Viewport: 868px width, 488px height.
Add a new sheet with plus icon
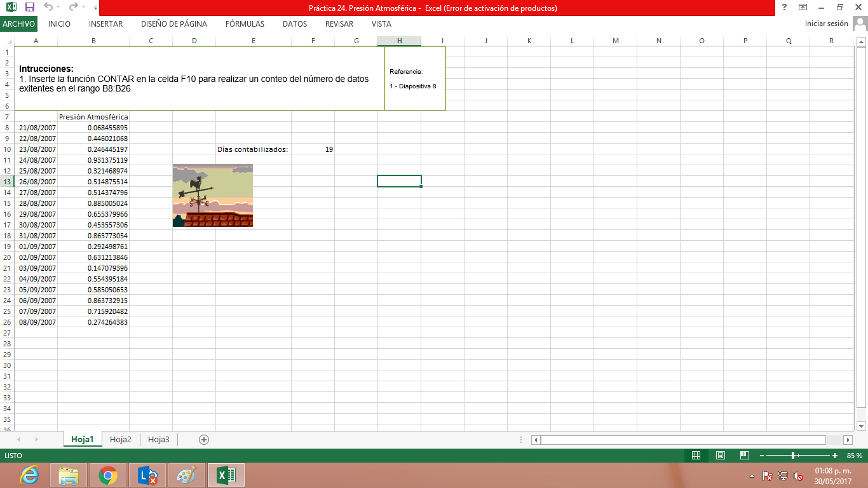204,439
